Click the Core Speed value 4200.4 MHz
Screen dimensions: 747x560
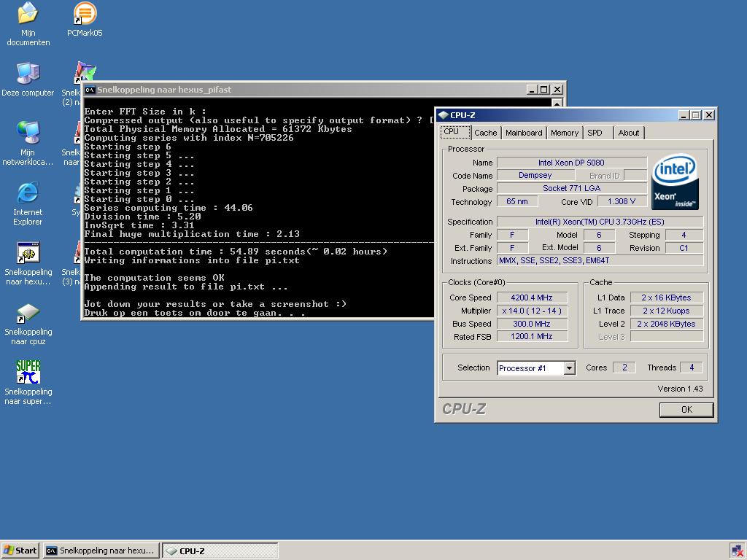532,297
